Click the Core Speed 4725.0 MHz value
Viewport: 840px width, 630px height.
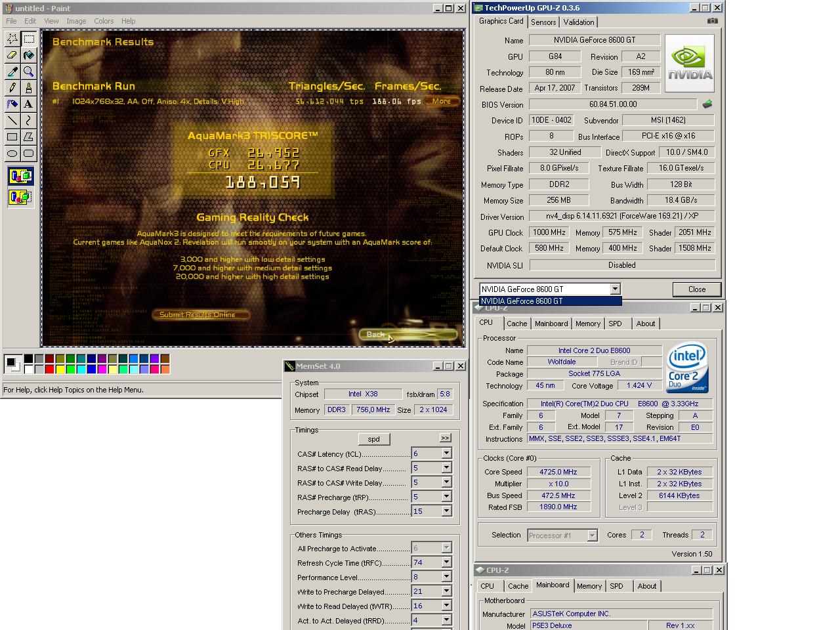(558, 472)
